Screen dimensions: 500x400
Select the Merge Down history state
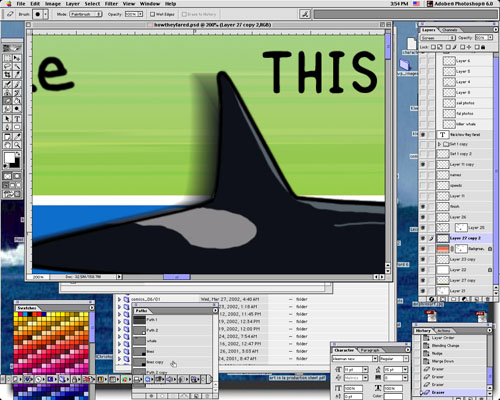tap(443, 361)
